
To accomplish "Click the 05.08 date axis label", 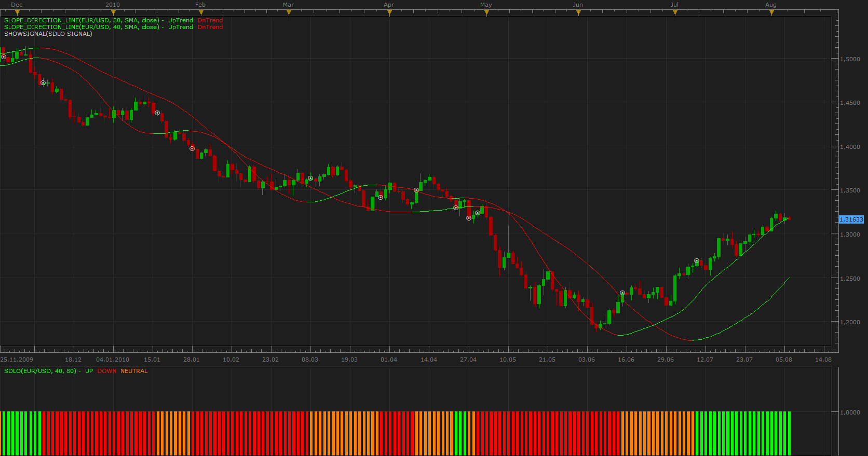I will 784,360.
